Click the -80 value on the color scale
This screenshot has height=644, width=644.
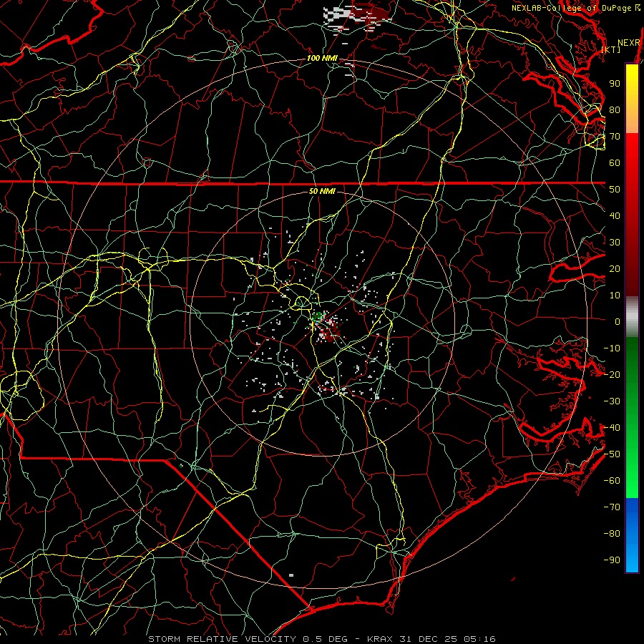tap(612, 534)
